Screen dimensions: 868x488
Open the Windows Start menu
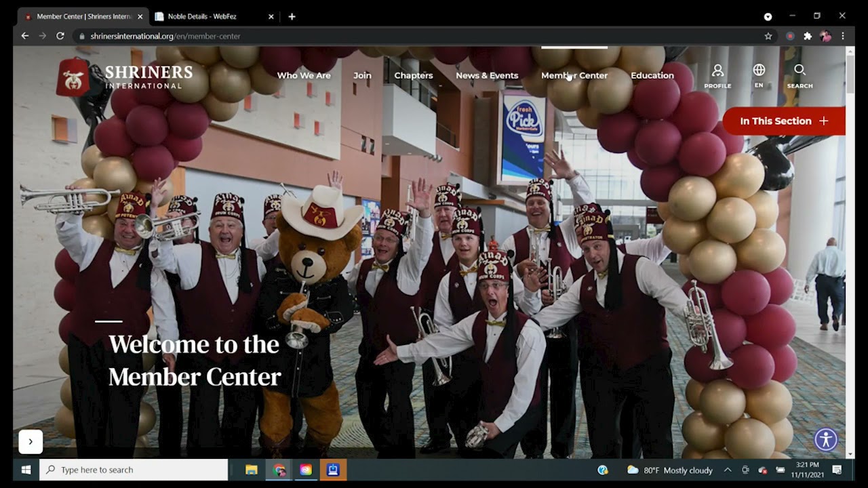click(26, 470)
